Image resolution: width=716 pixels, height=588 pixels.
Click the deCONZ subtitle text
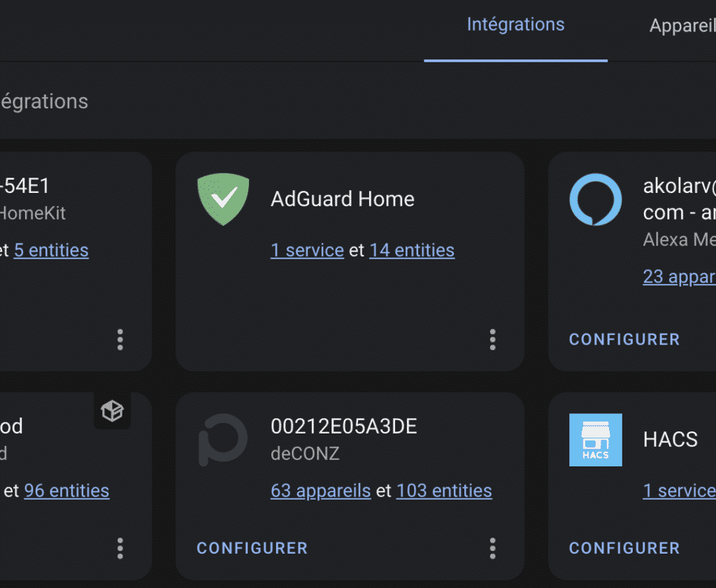305,454
